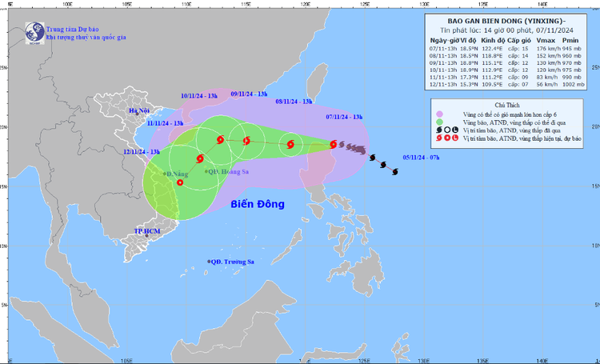Click the '100E' longitude label on the top axis
This screenshot has height=364, width=600.
(67, 4)
